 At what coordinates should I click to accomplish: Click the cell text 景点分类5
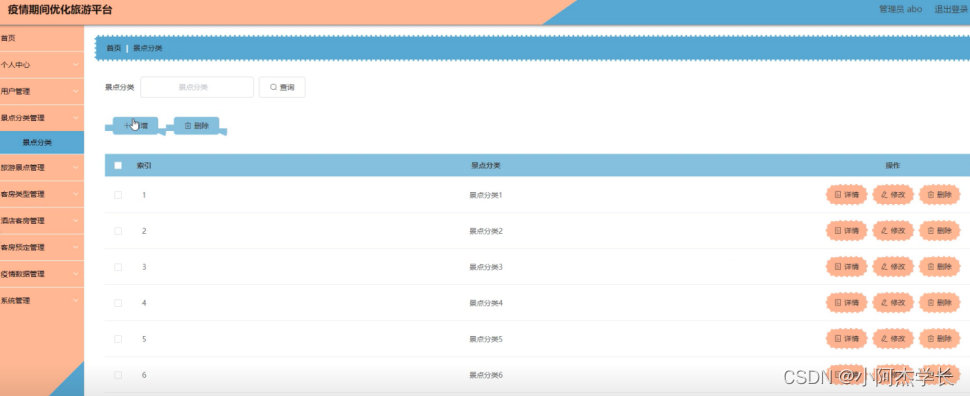click(x=486, y=338)
